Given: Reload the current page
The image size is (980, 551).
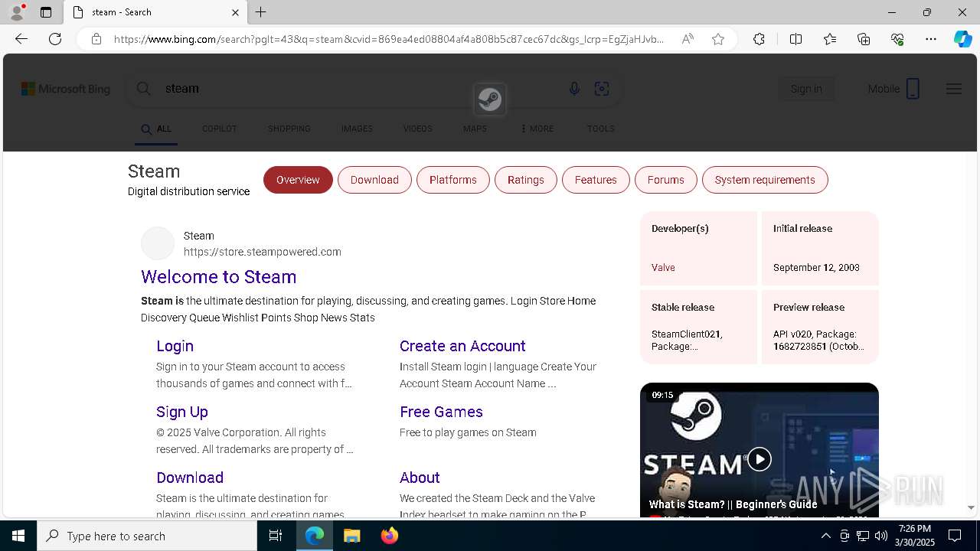Looking at the screenshot, I should (x=55, y=39).
